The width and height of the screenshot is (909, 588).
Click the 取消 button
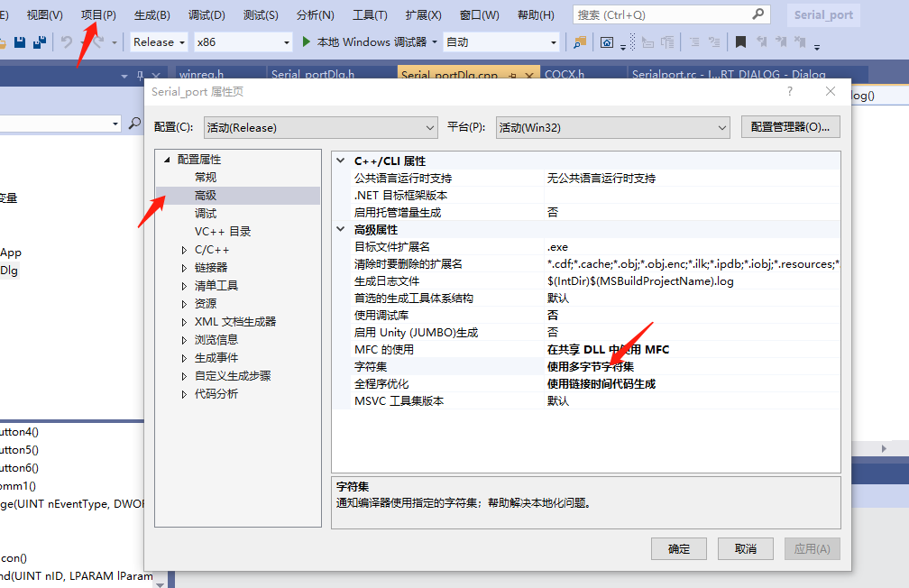(746, 548)
